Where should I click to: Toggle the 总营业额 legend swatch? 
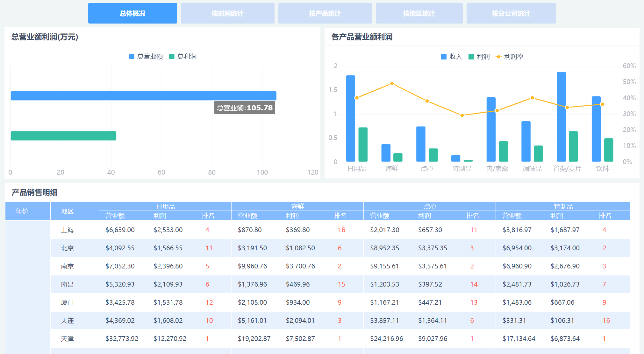[132, 57]
